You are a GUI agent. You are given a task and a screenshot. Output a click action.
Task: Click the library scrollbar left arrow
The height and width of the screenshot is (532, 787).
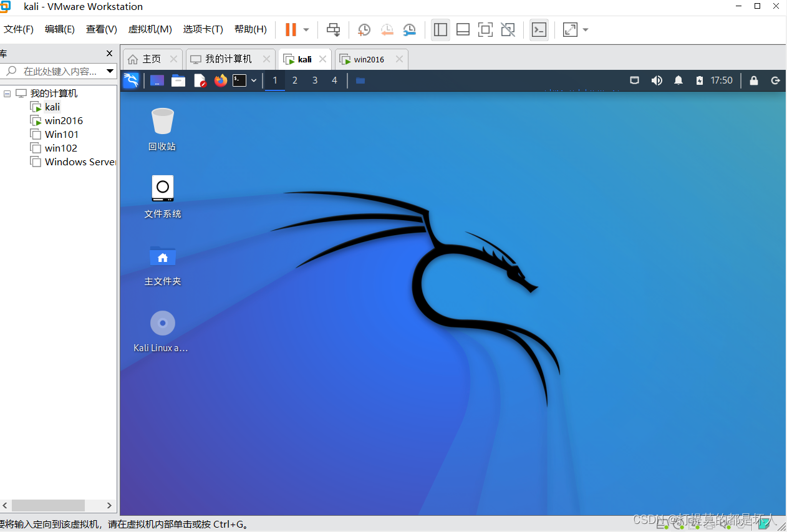pyautogui.click(x=5, y=505)
